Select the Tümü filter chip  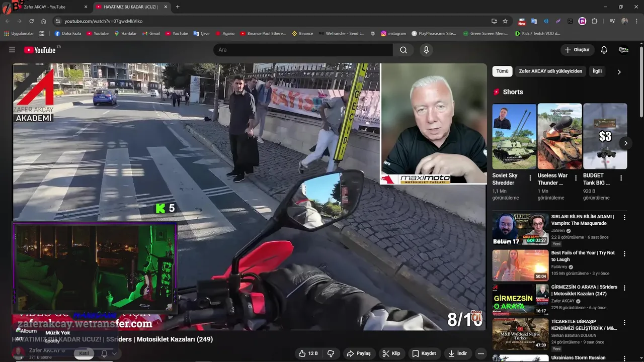[x=502, y=71]
